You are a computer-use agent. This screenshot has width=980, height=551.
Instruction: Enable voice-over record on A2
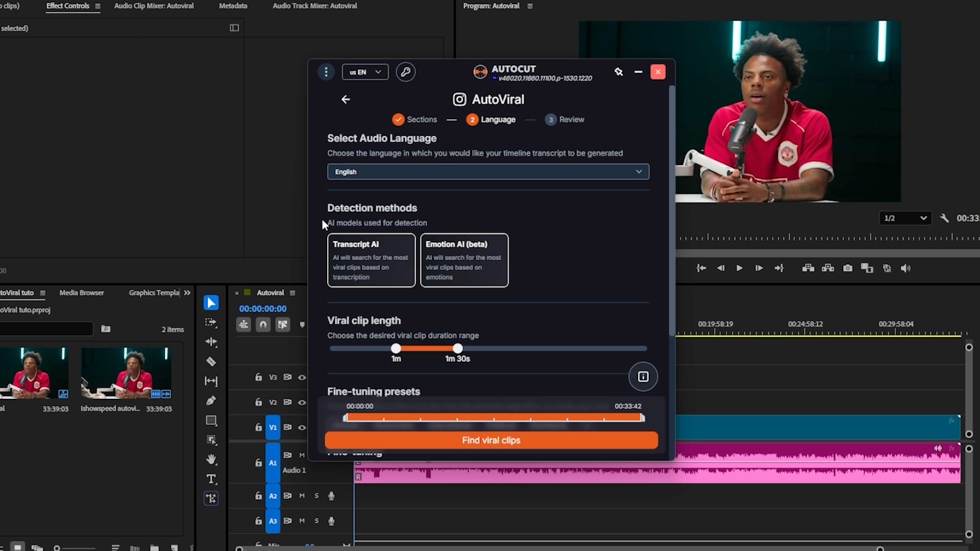click(331, 496)
